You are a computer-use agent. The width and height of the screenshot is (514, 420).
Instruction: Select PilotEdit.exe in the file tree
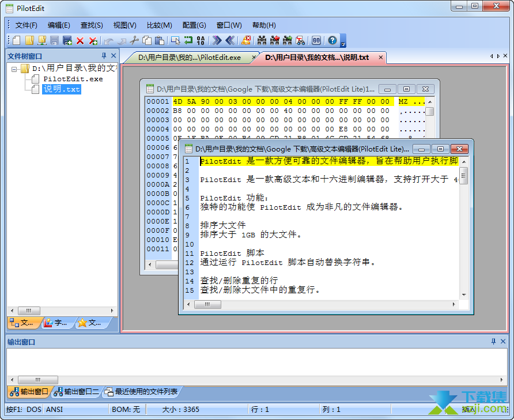pyautogui.click(x=73, y=79)
